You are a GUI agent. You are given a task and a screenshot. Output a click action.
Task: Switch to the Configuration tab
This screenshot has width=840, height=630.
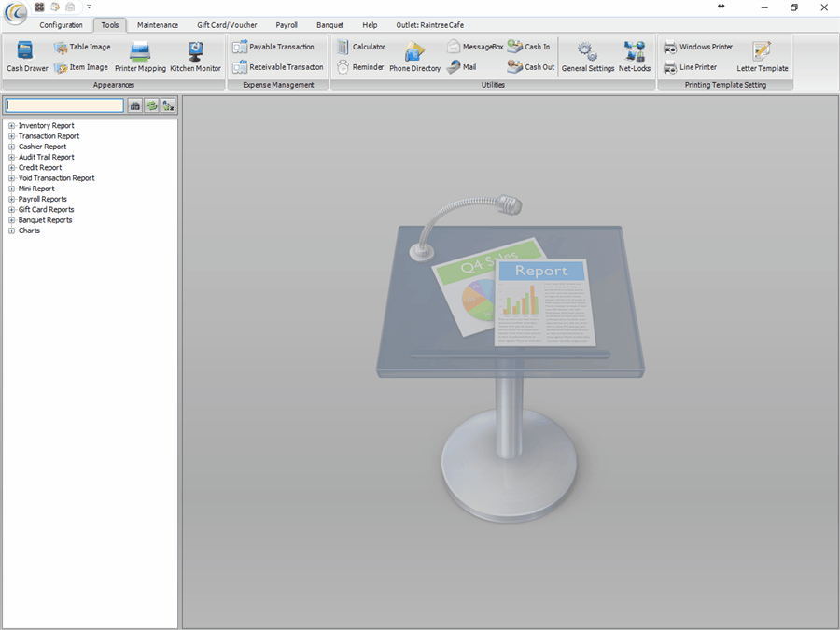(61, 25)
